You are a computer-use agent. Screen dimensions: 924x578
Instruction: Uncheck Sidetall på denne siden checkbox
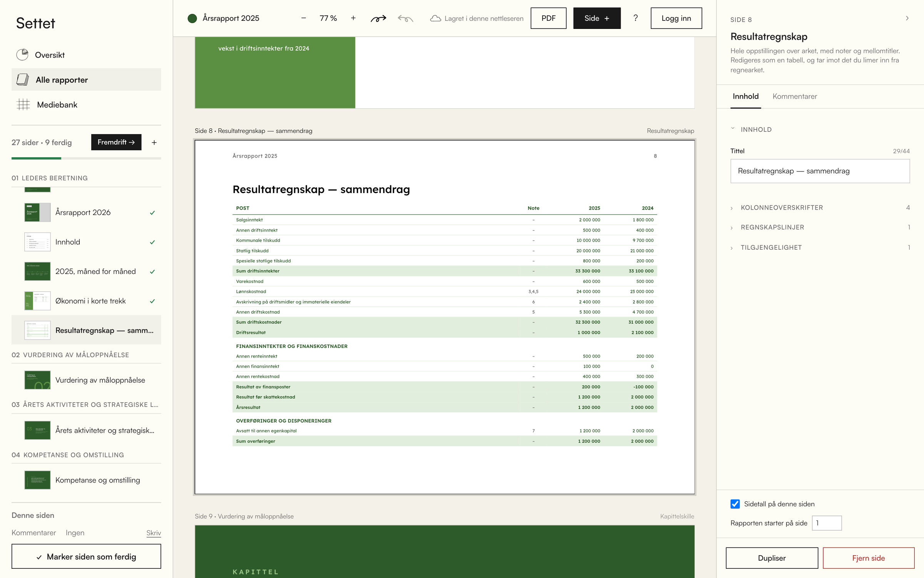pyautogui.click(x=735, y=504)
